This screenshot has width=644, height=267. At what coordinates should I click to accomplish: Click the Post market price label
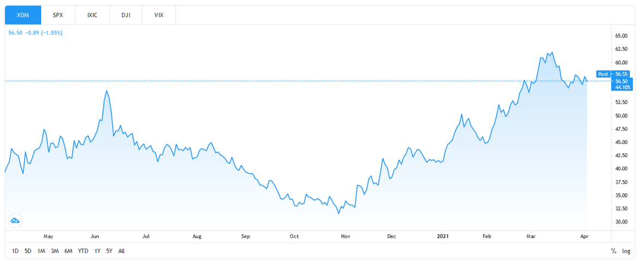pyautogui.click(x=603, y=74)
